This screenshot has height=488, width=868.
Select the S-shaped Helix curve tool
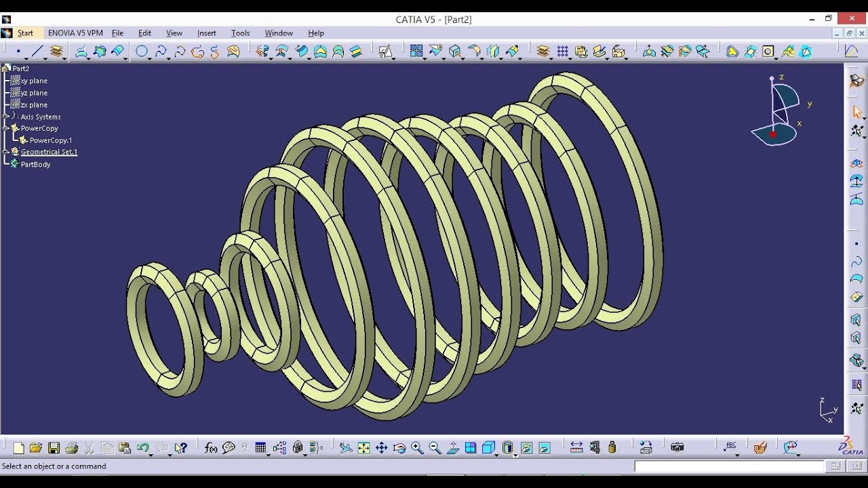tap(215, 52)
